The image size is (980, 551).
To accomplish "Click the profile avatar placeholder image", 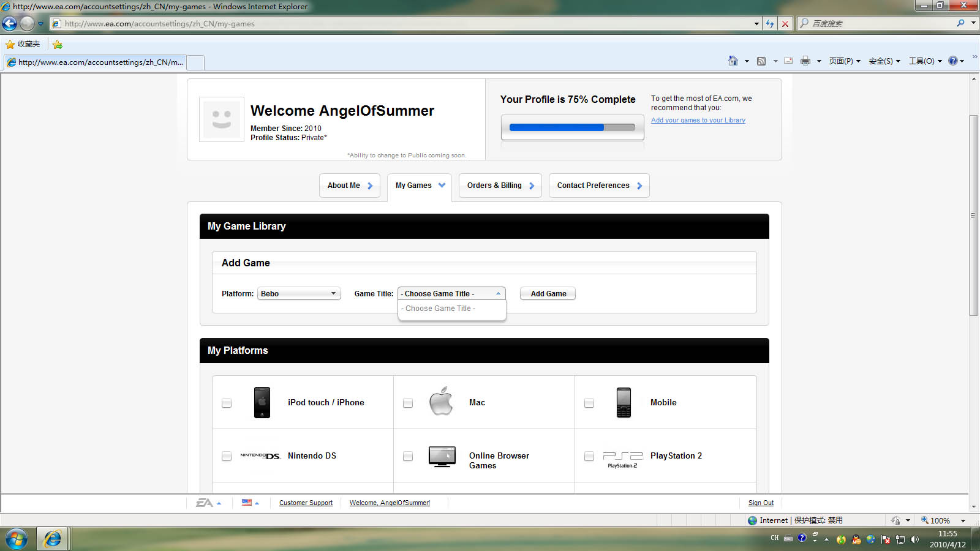I will click(x=222, y=119).
